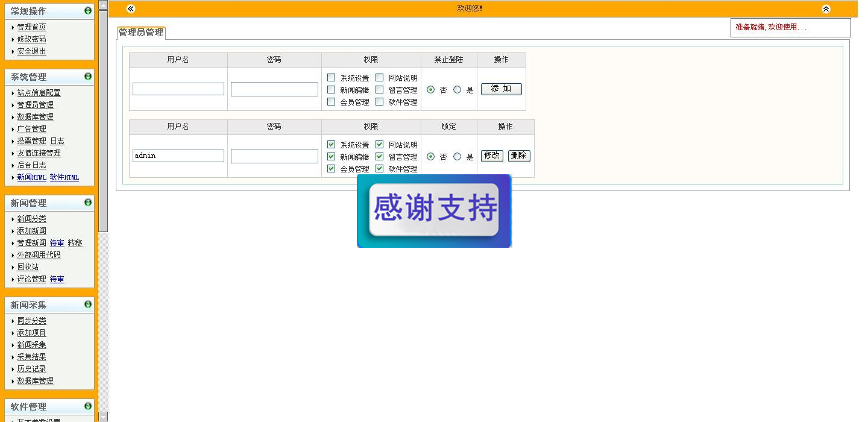
Task: Check 软件管理 in the new admin row
Action: [379, 102]
